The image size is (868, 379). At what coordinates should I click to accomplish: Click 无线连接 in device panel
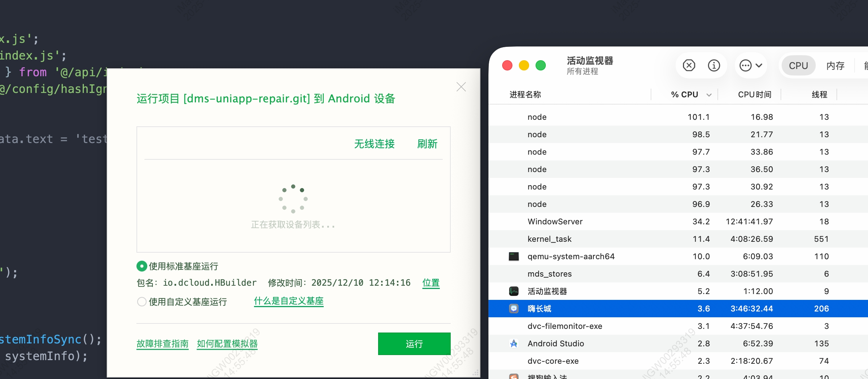374,144
